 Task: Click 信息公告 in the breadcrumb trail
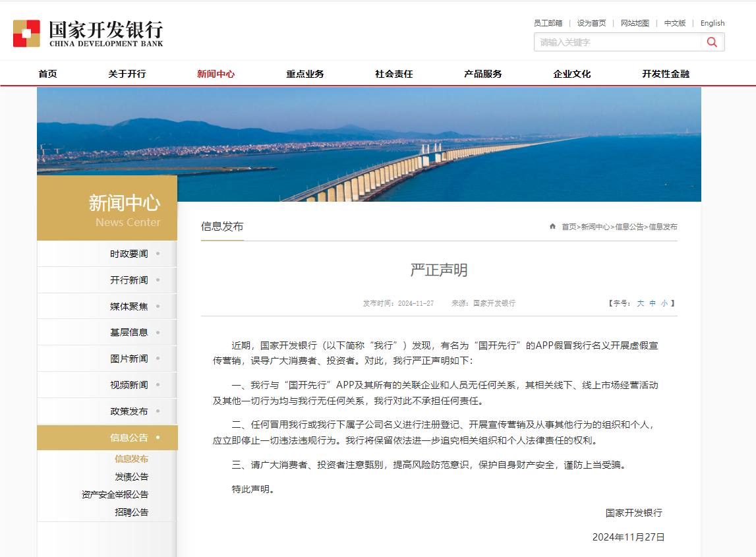click(x=629, y=227)
